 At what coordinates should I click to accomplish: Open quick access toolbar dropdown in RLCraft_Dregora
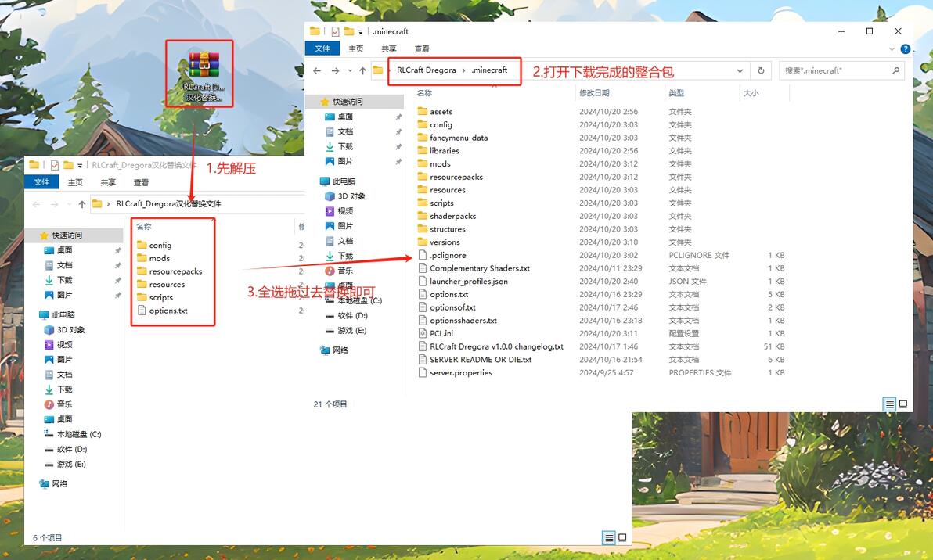(x=80, y=166)
